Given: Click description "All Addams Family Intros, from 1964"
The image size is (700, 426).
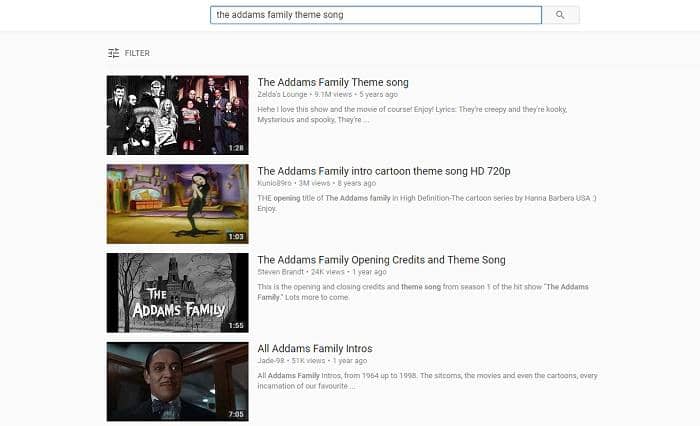Looking at the screenshot, I should [427, 380].
